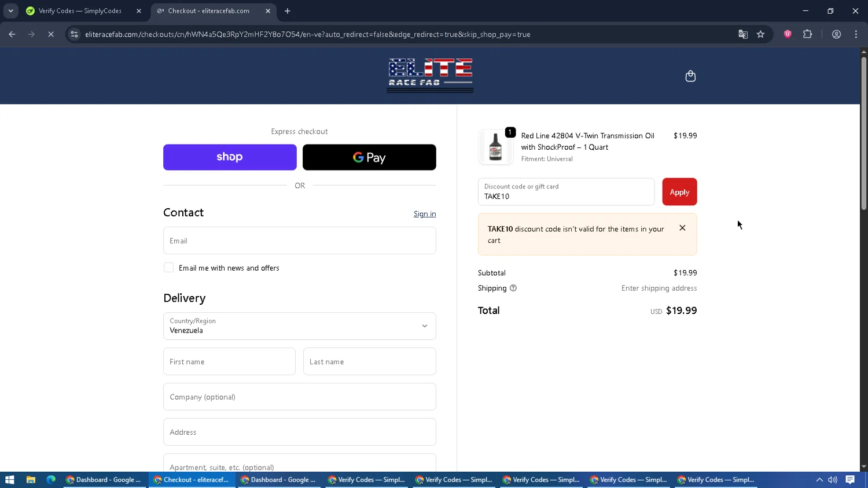
Task: Open the Chrome profile icon
Action: [836, 34]
